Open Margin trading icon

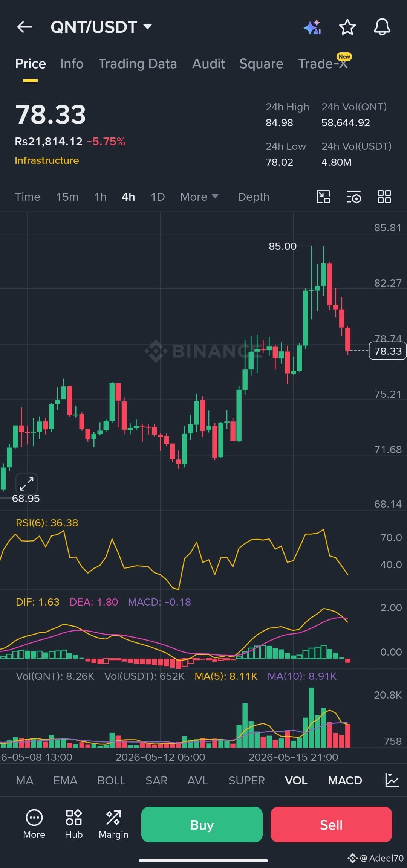coord(113,824)
